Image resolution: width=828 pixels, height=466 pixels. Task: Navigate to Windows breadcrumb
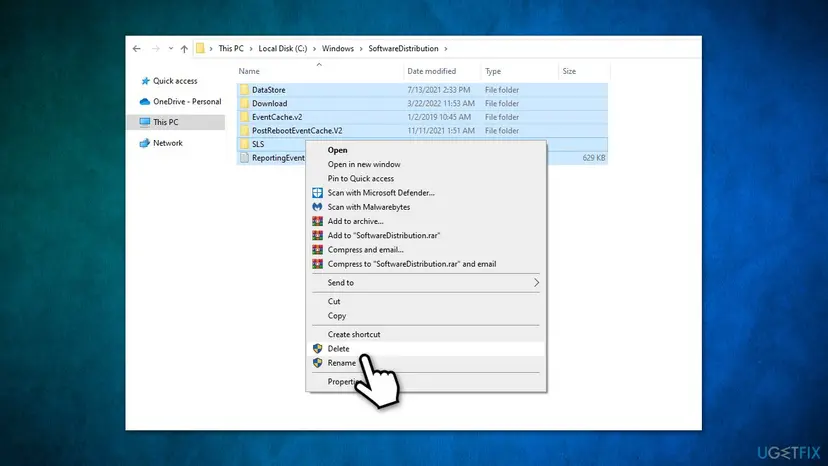[x=338, y=49]
